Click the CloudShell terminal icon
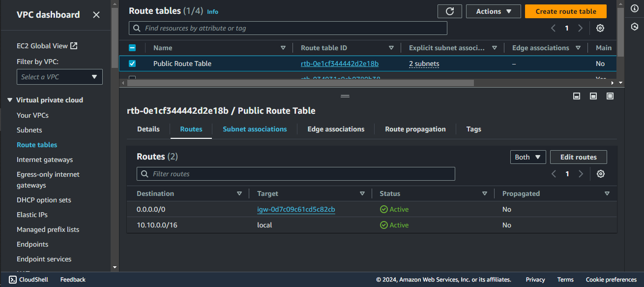The image size is (644, 287). coord(13,280)
